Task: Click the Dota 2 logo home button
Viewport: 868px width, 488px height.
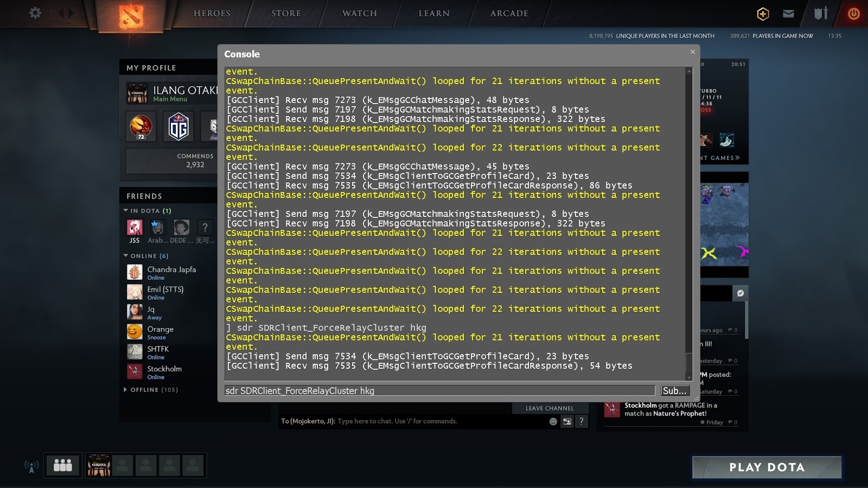Action: [131, 16]
